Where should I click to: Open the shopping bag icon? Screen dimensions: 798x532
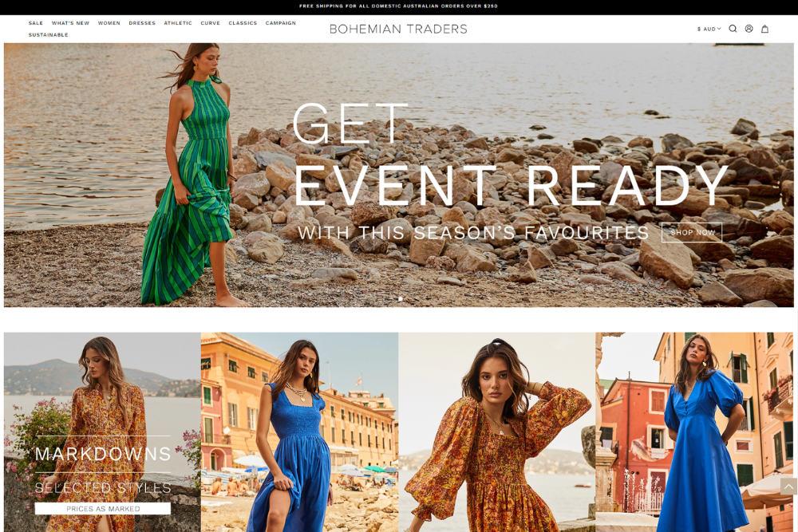(764, 29)
